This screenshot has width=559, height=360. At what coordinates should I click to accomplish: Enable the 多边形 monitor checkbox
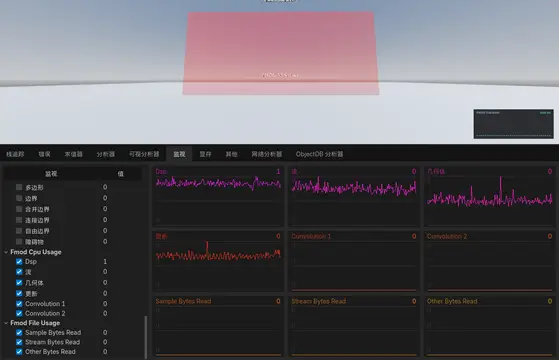coord(19,187)
